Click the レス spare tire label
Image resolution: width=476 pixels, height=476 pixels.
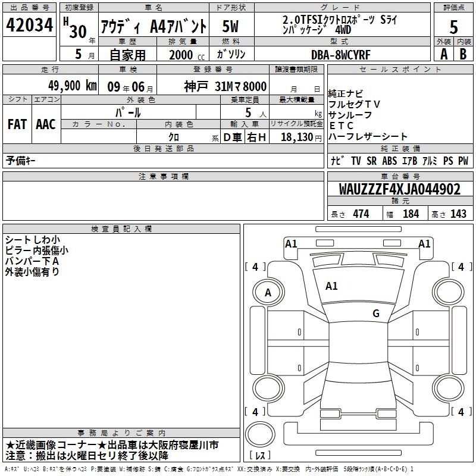coord(260,456)
